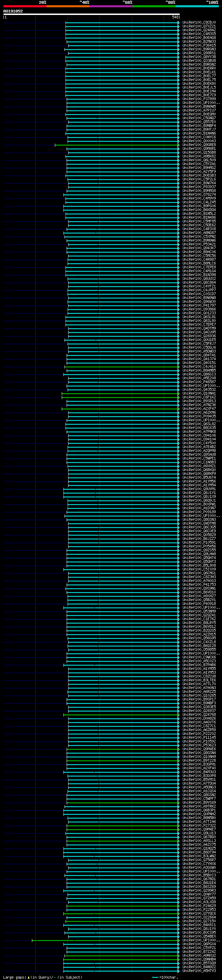Select the UniRef100_A7NZ36 label
This screenshot has width=222, height=980.
click(199, 405)
